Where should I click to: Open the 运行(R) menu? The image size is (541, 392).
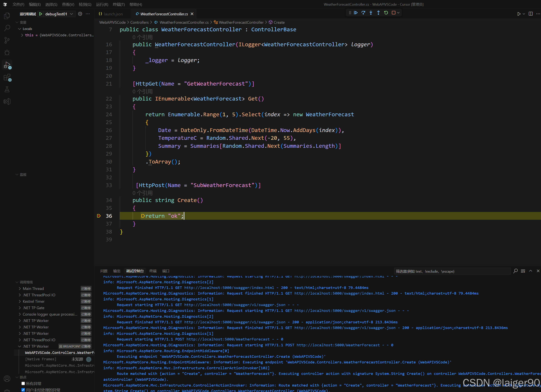(x=102, y=4)
